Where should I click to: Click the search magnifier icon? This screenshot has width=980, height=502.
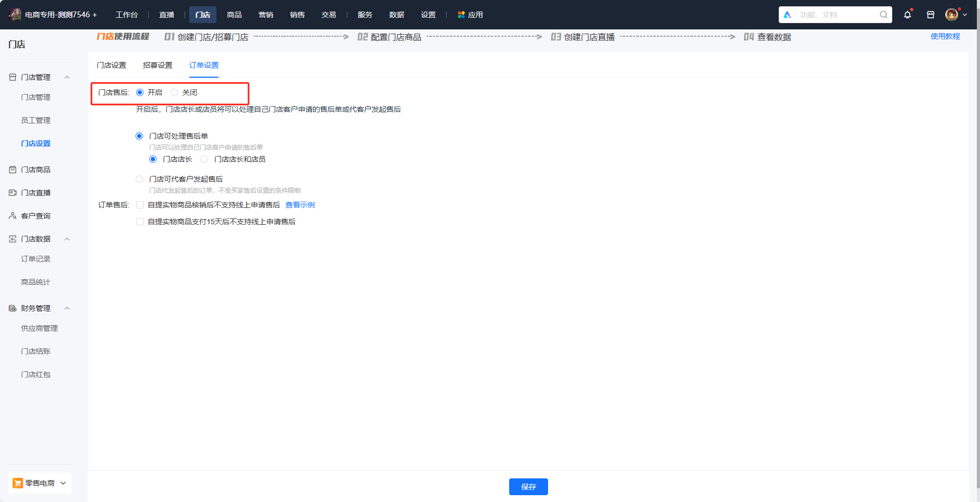(884, 15)
